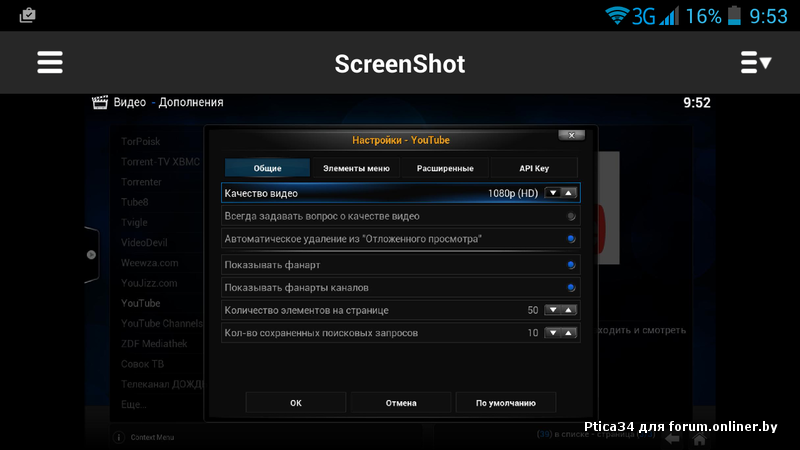Decrease Качество видео value

coord(553,193)
